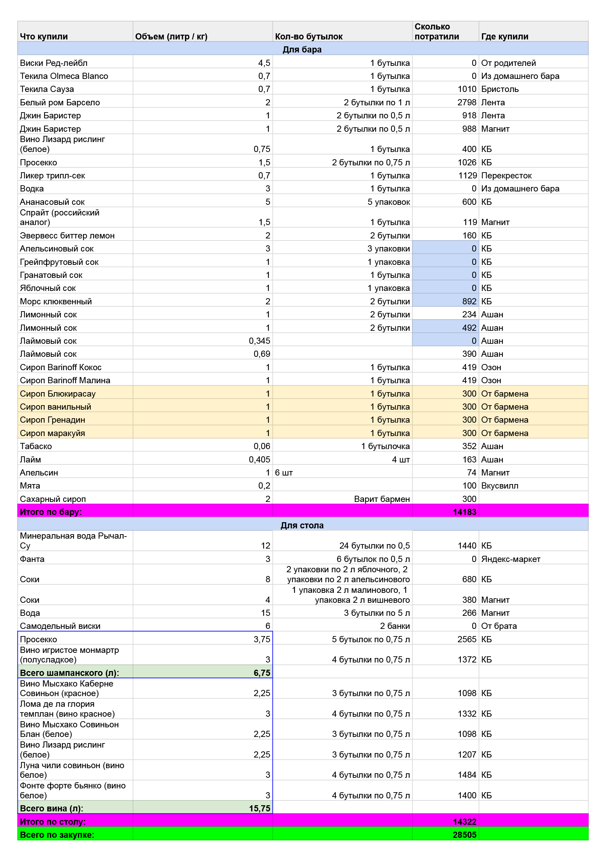The image size is (606, 868).
Task: Select the 'Сироп Barinoff Кокос' cell
Action: [x=75, y=366]
